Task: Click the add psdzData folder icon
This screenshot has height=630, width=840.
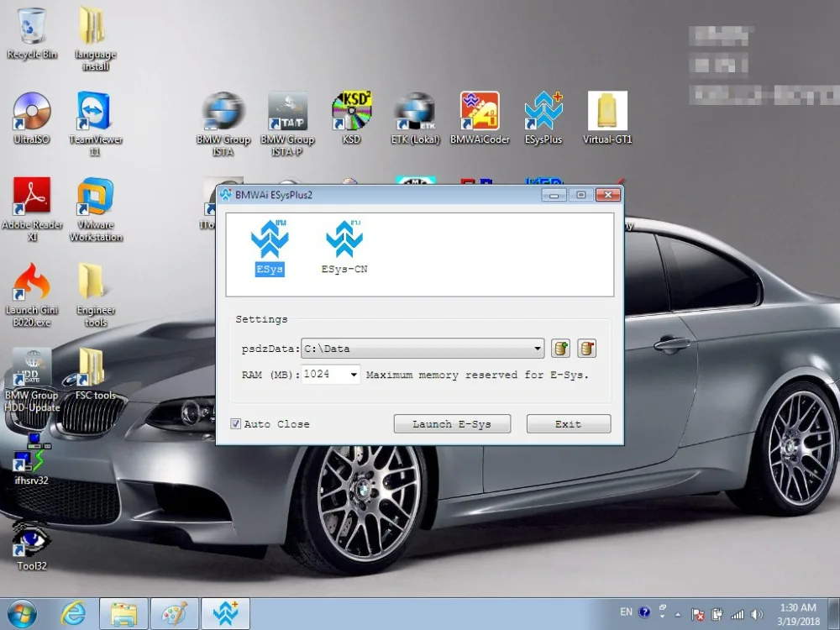Action: coord(560,349)
